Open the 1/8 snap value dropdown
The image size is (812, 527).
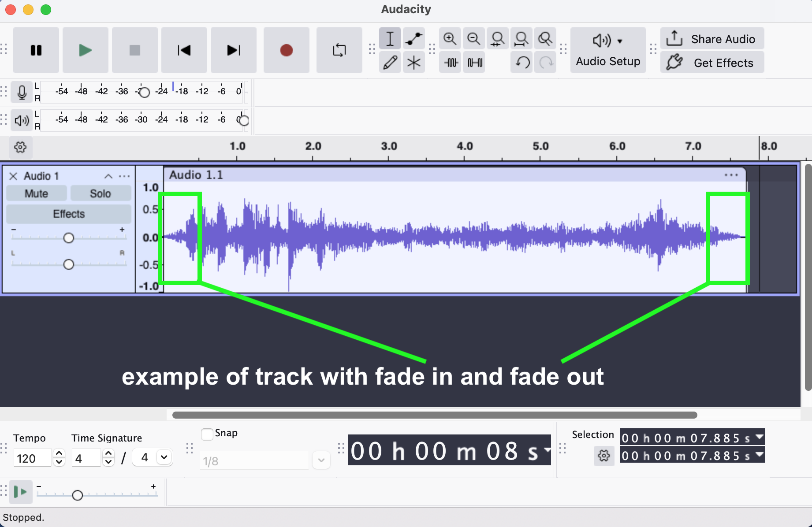point(321,460)
